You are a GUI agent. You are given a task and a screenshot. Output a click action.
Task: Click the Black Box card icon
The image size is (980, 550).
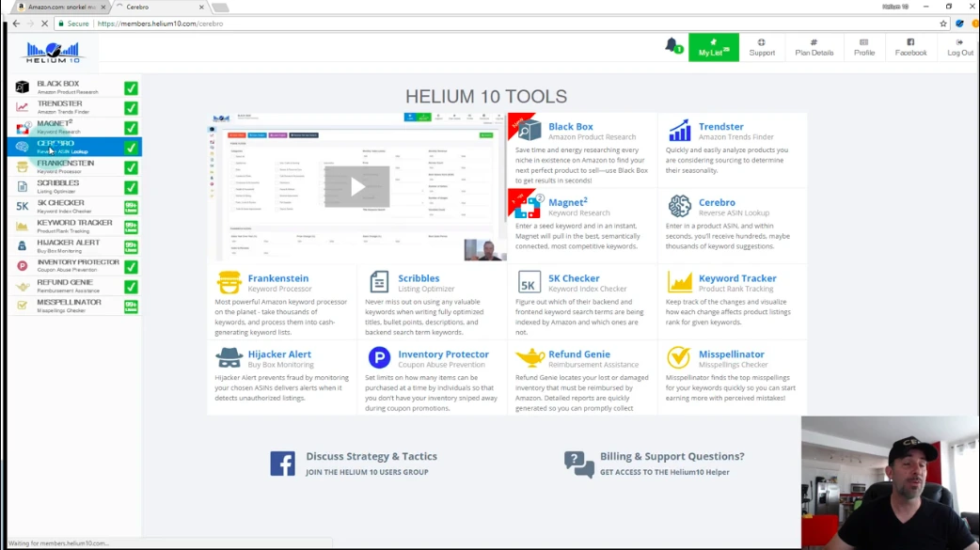(530, 131)
